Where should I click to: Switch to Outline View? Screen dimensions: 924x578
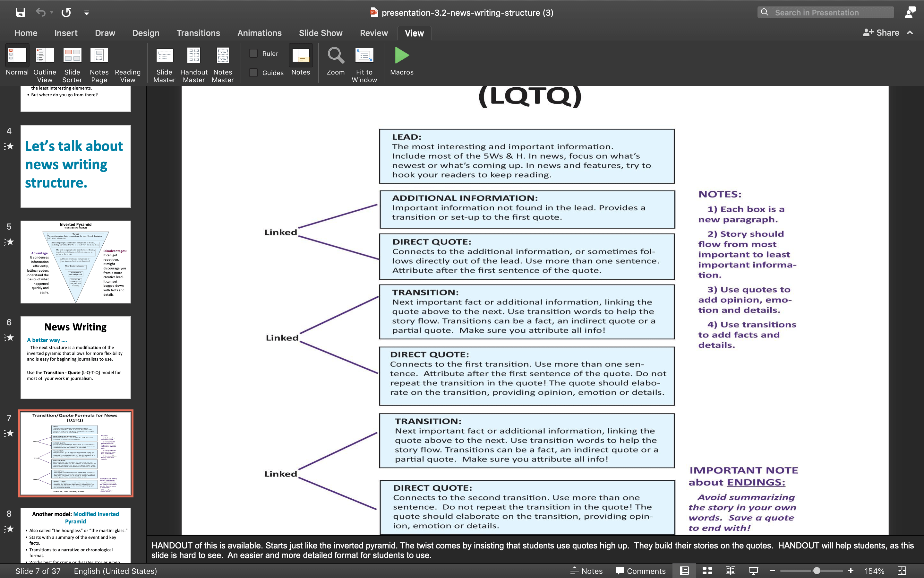coord(45,64)
